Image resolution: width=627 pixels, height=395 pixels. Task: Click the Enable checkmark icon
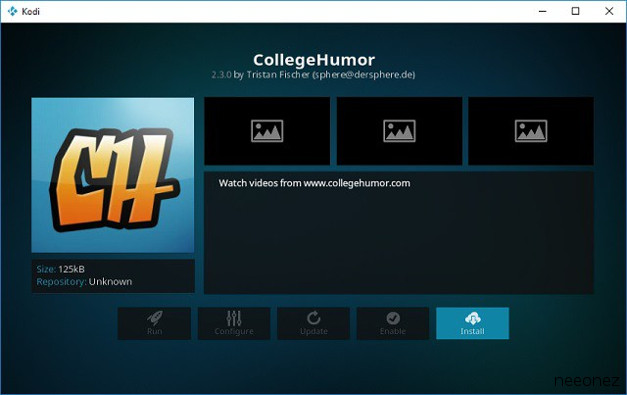click(x=393, y=318)
